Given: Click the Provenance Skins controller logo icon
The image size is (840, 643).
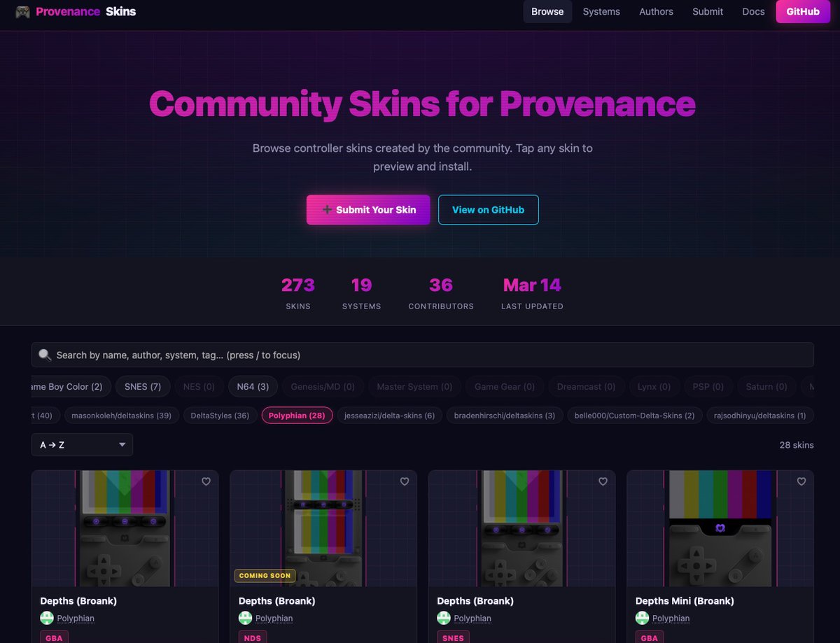Looking at the screenshot, I should click(22, 12).
